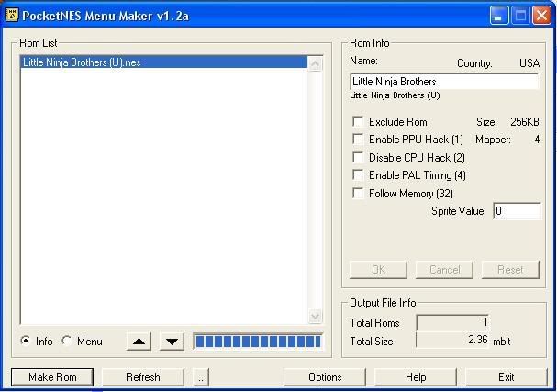The image size is (557, 392).
Task: Click the Exit button
Action: (507, 377)
